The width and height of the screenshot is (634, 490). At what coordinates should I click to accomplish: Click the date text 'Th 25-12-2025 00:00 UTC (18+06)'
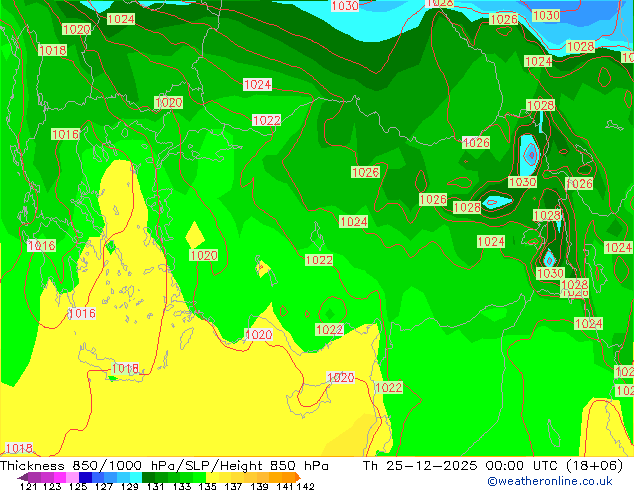(x=493, y=466)
